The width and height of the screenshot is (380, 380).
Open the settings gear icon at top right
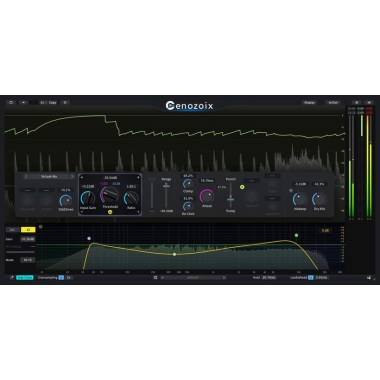coord(357,102)
